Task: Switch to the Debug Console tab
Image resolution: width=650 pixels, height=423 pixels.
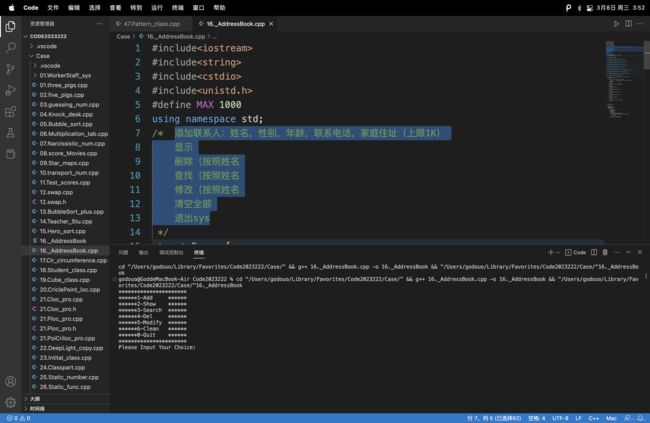Action: (171, 253)
